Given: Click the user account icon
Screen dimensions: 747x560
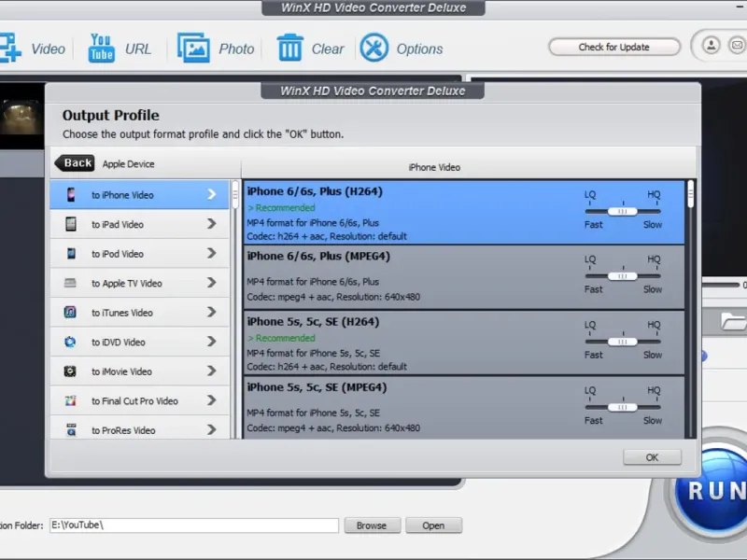Looking at the screenshot, I should click(x=711, y=46).
